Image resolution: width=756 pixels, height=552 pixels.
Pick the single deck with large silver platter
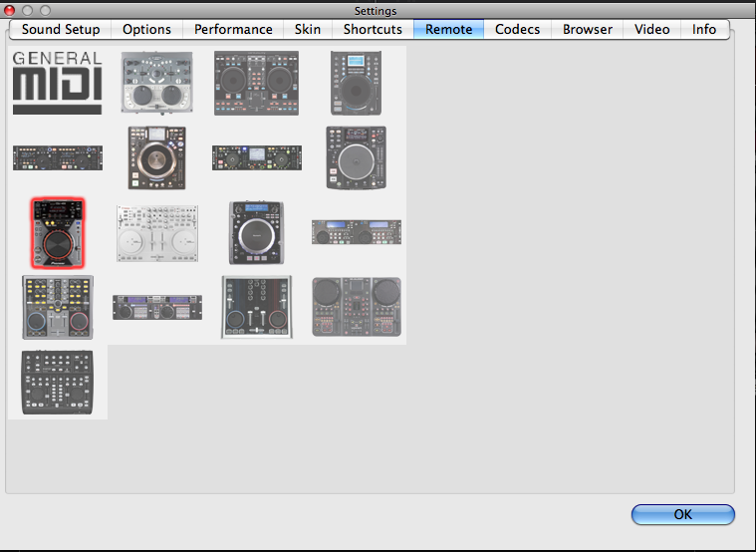357,157
